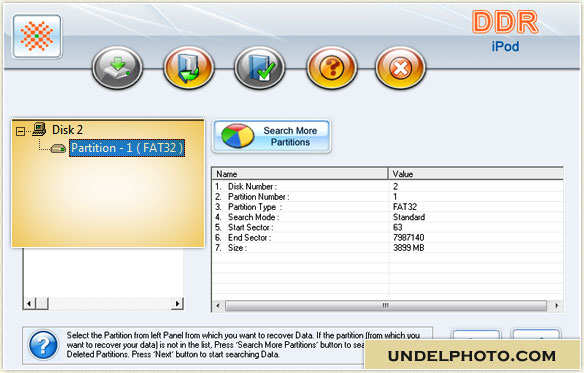Select Disk 2 in the tree
Viewport: 584px width, 373px height.
[x=67, y=130]
